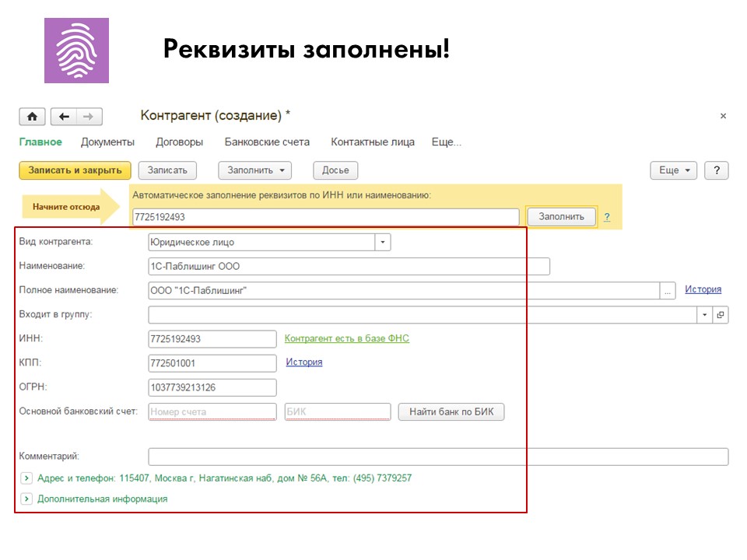Screen dimensions: 747x560
Task: Click Записать и закрыть button
Action: click(75, 170)
